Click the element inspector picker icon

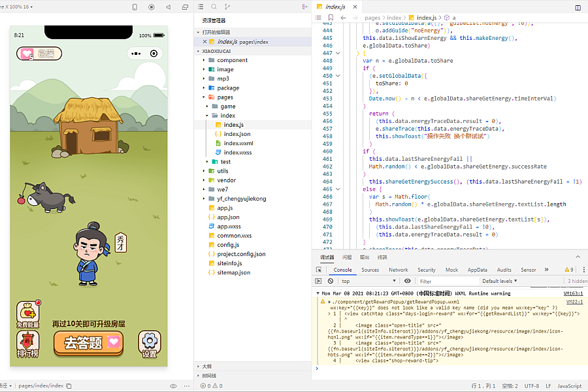(319, 270)
